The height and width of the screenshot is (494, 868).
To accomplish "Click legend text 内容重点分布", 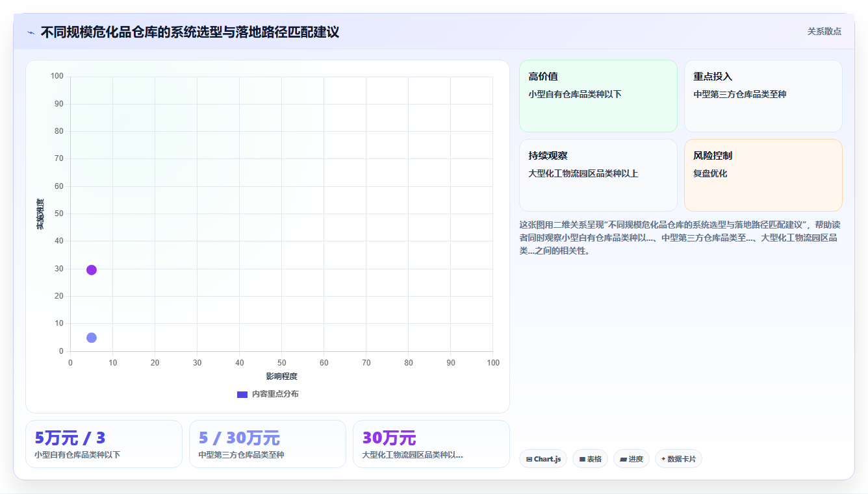I will (275, 394).
